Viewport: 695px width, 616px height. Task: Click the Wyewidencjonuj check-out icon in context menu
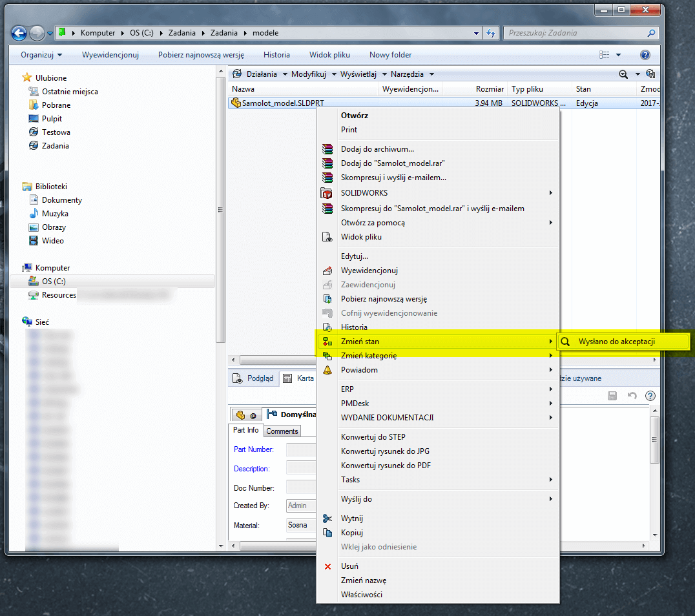pyautogui.click(x=327, y=271)
